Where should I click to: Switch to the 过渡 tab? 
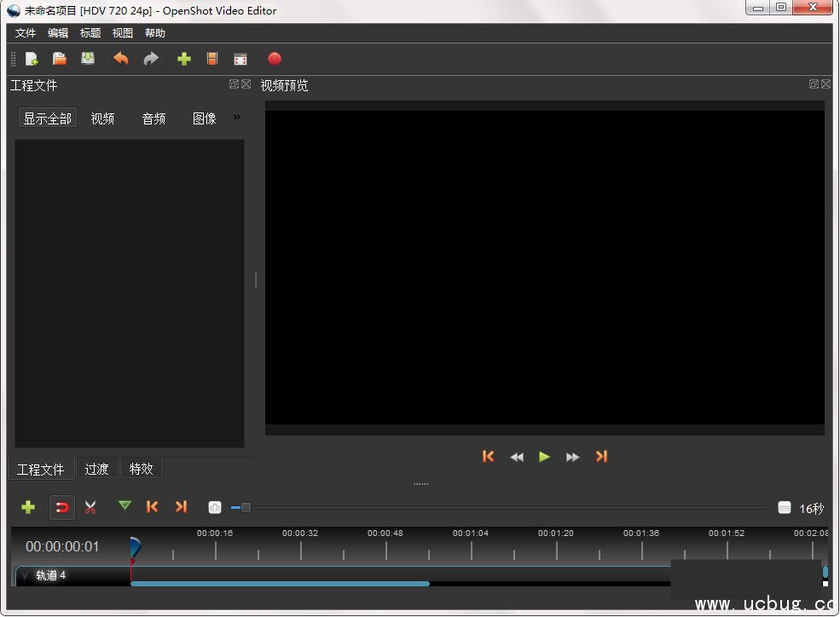click(x=96, y=469)
